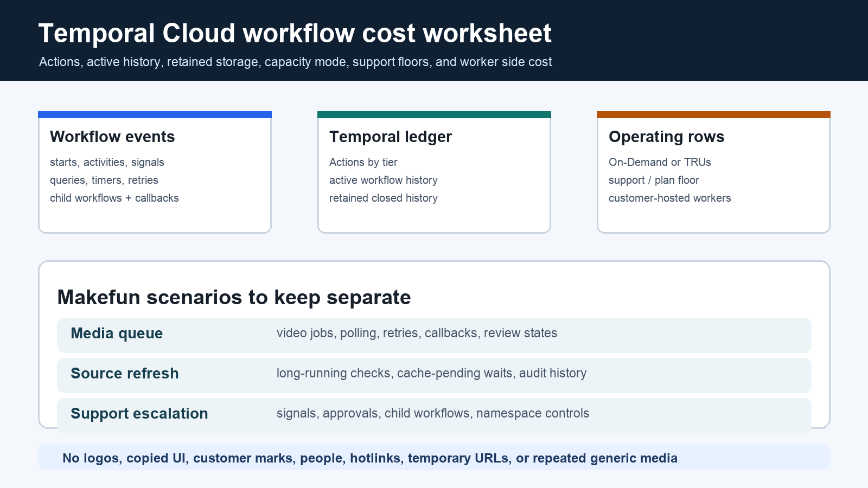Image resolution: width=868 pixels, height=488 pixels.
Task: Click the description 'signals, approvals, child workflows, namespace controls'
Action: 433,413
